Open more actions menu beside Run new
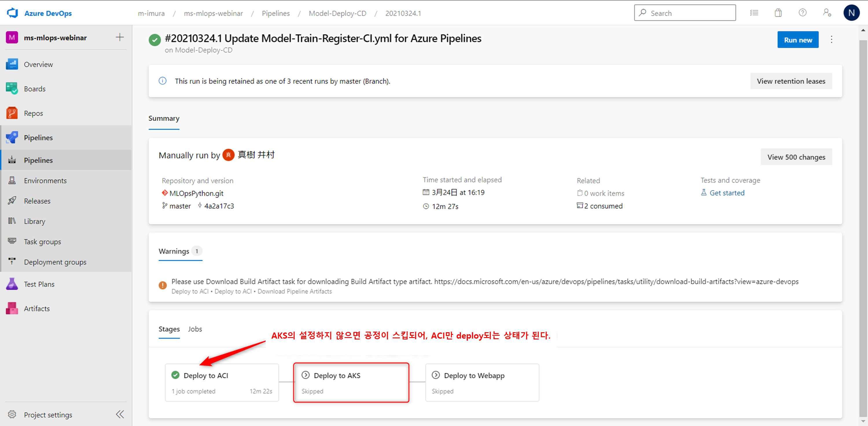 [x=831, y=40]
